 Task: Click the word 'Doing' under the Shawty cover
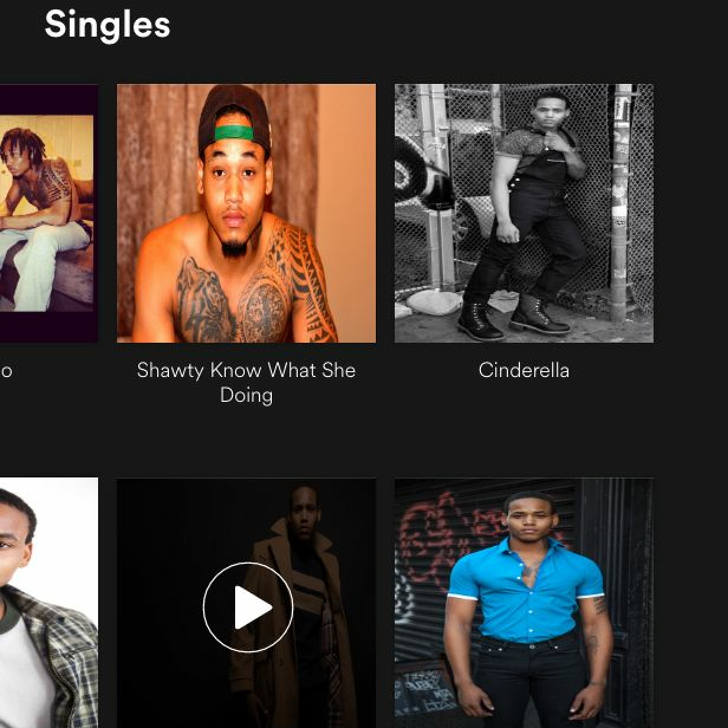coord(246,396)
